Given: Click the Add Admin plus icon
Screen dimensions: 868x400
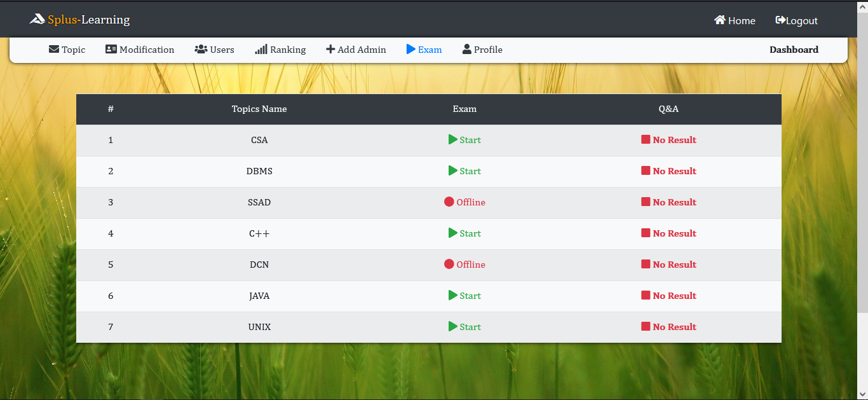Looking at the screenshot, I should [330, 49].
